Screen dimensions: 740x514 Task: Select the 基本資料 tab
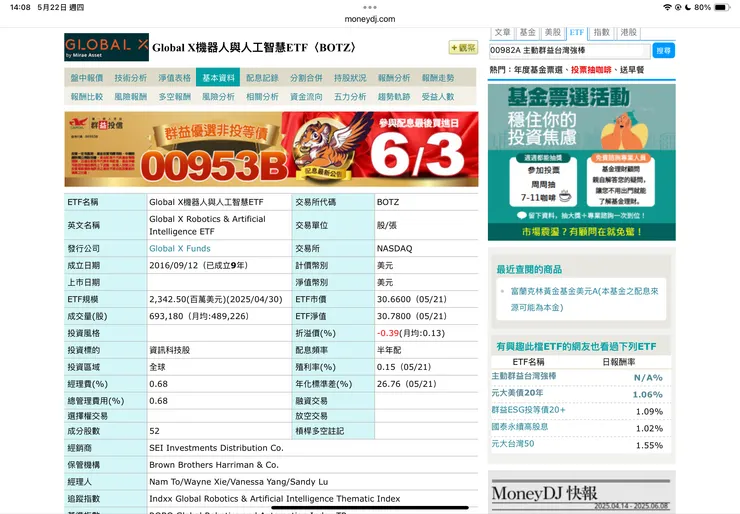[218, 78]
